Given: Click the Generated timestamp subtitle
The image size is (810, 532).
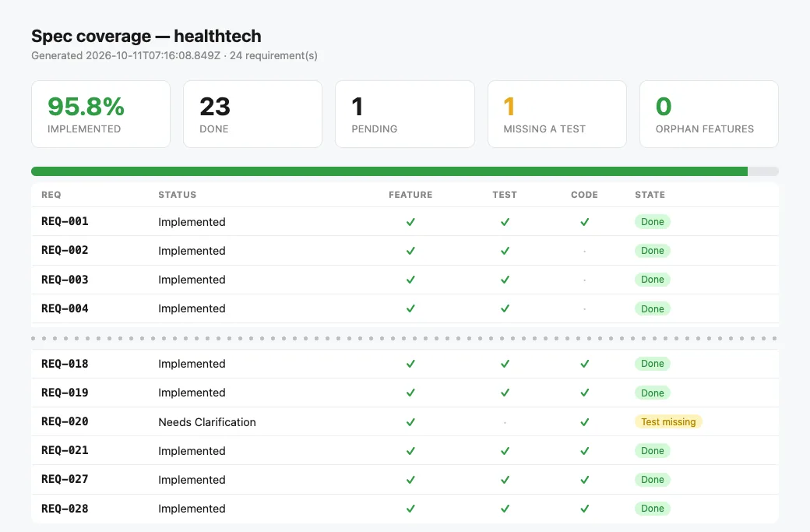Looking at the screenshot, I should tap(174, 56).
